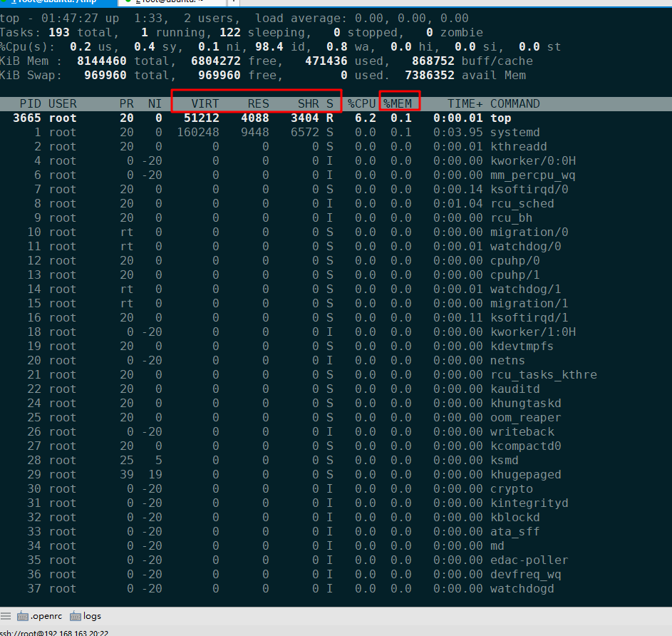Select the edac-poller command entry

(529, 560)
